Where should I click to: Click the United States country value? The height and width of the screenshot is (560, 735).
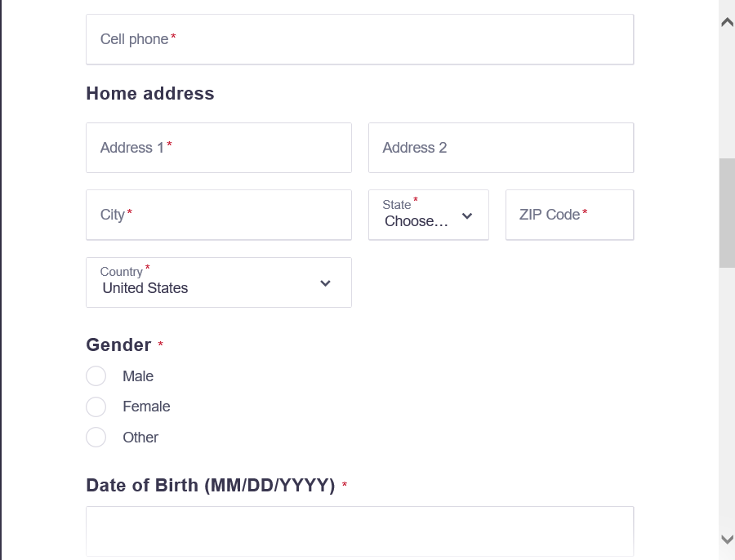tap(145, 288)
